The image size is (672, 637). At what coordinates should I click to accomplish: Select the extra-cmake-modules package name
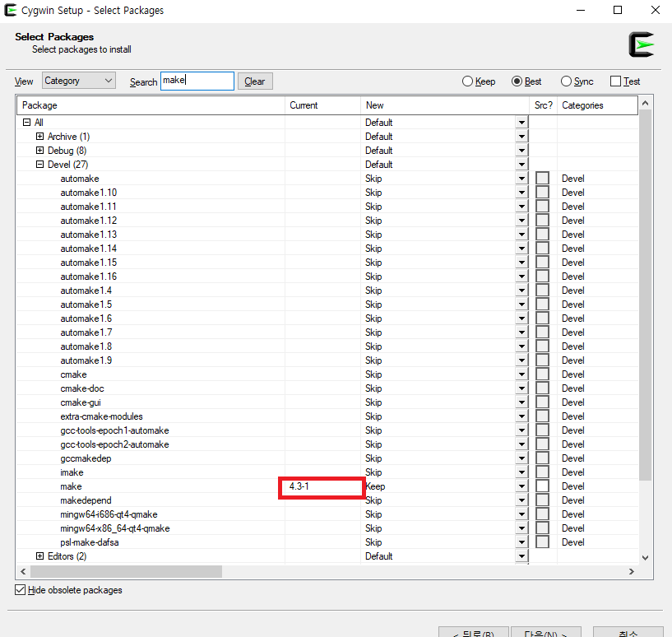click(101, 416)
